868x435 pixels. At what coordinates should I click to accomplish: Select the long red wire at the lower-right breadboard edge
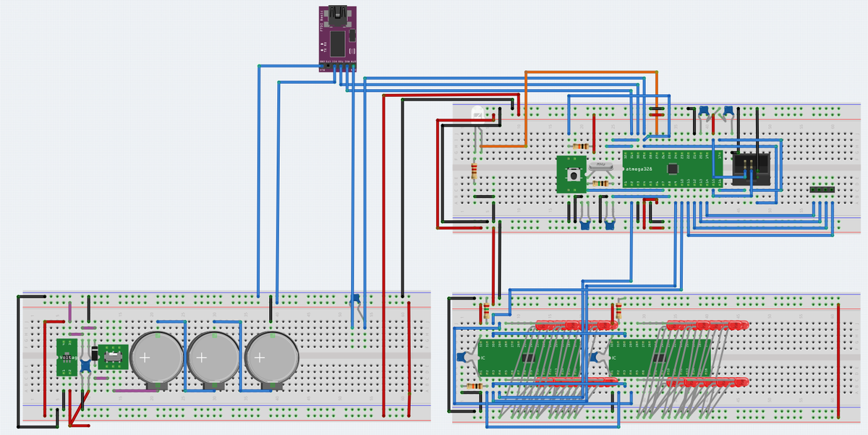tap(838, 360)
